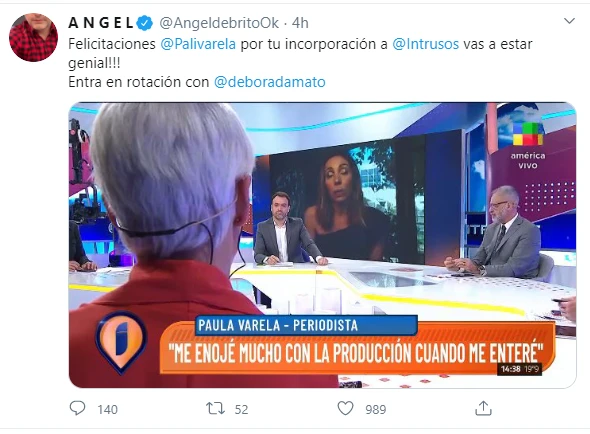Like the tweet with the heart icon
The image size is (590, 434).
345,408
